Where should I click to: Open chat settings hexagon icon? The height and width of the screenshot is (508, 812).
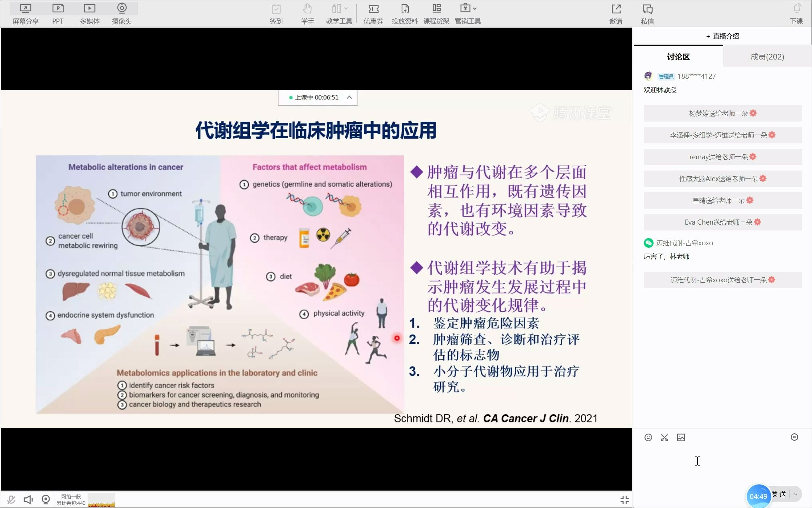[x=794, y=437]
